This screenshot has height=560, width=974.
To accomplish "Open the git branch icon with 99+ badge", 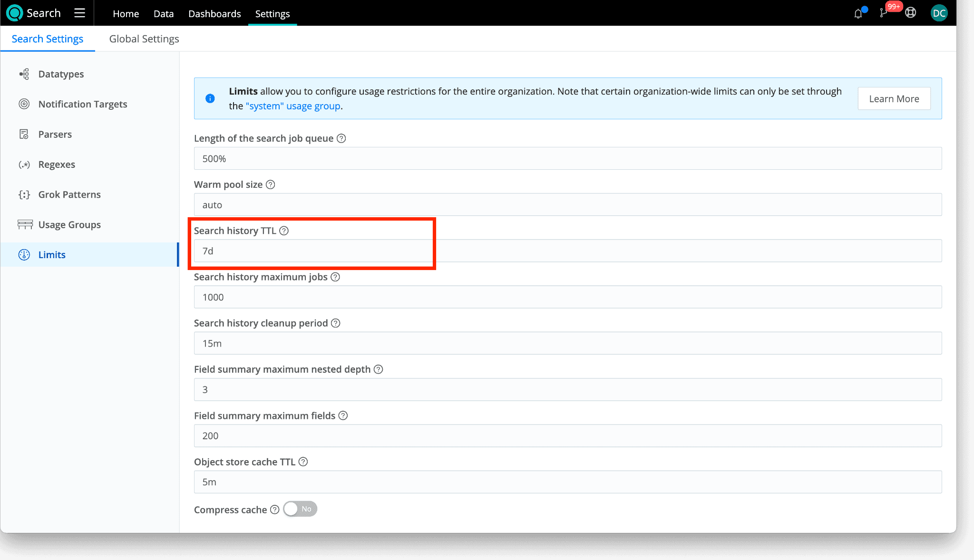I will [884, 13].
